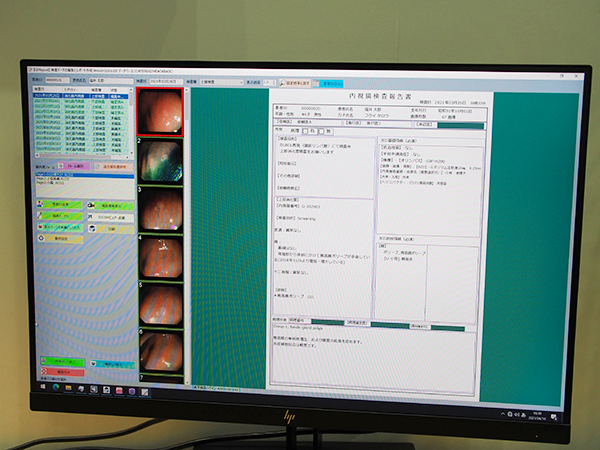Click the green button above the red button

60,360
